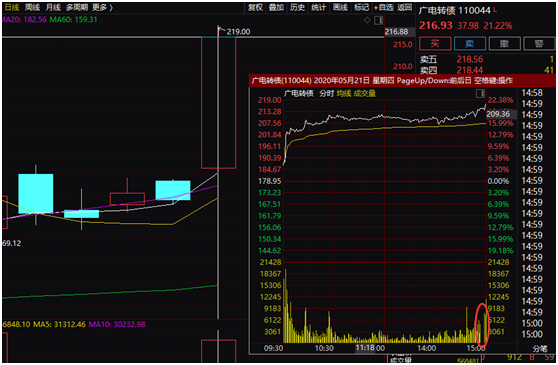Open the 画线 drawing tool
The height and width of the screenshot is (365, 558).
[x=340, y=7]
